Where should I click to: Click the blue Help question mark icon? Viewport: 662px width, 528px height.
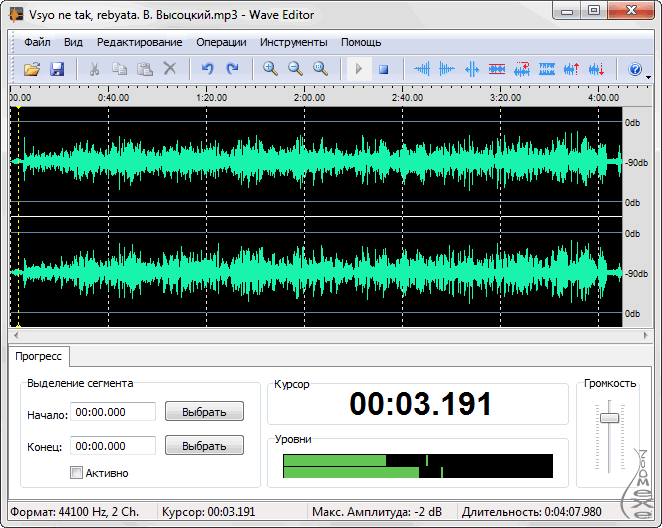pos(634,69)
